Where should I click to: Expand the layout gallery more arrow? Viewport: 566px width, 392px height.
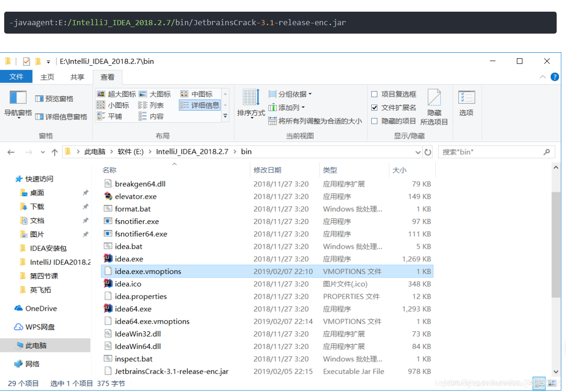coord(226,116)
